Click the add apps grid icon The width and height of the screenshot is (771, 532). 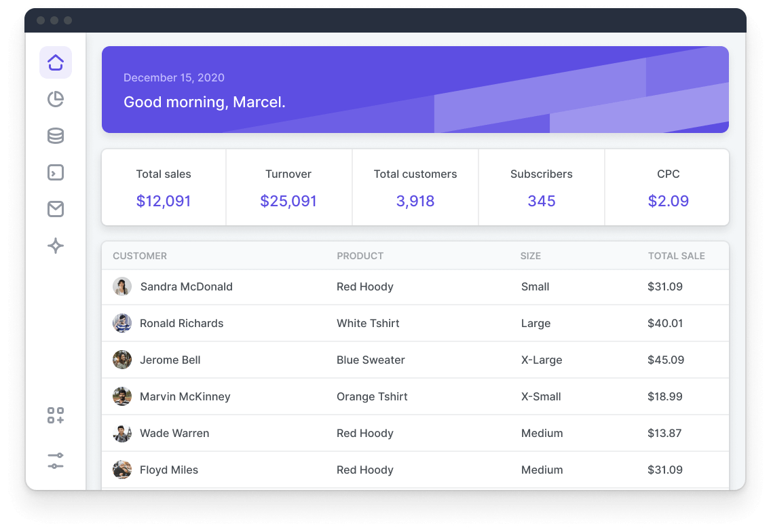pos(56,416)
